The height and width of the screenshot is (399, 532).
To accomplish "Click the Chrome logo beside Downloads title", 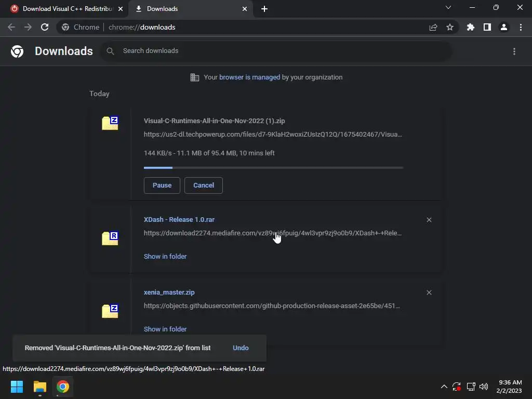I will [17, 51].
